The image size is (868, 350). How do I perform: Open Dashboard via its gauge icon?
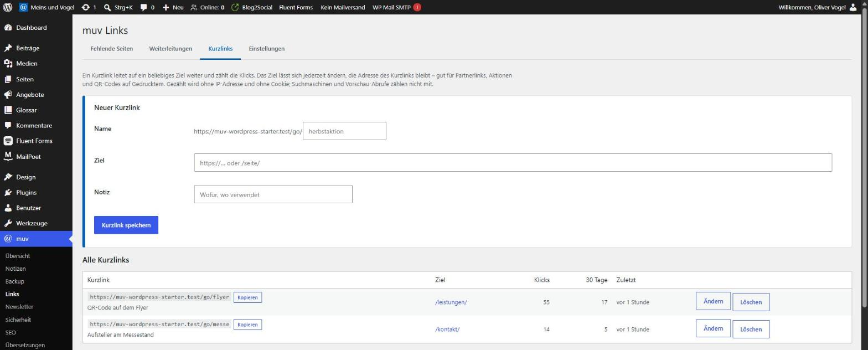coord(8,28)
